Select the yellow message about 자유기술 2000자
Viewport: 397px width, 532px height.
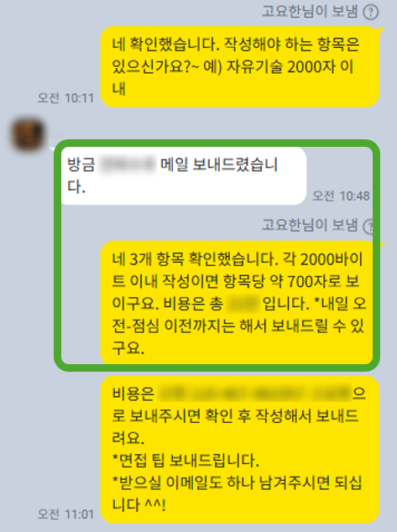pos(240,66)
